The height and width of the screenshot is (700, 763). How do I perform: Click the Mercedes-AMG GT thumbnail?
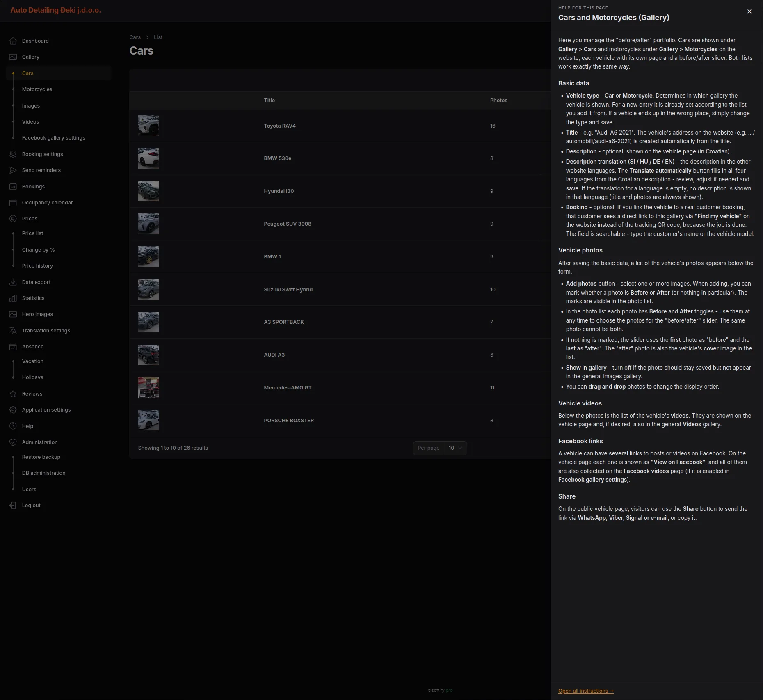click(x=148, y=388)
